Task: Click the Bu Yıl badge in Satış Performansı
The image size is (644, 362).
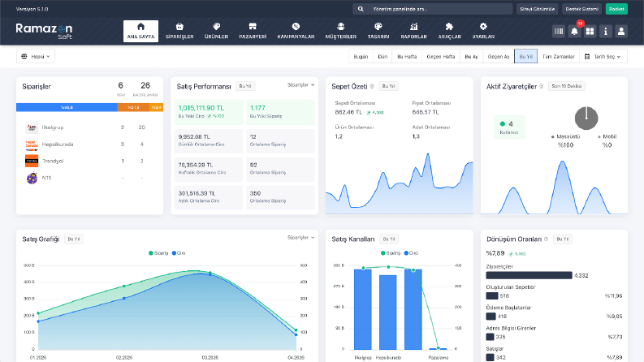Action: (245, 86)
